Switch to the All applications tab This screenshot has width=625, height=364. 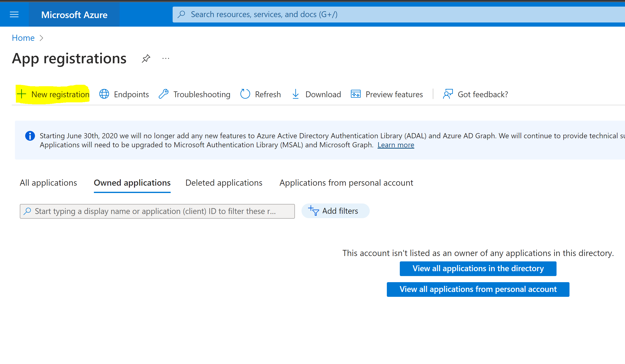point(48,183)
